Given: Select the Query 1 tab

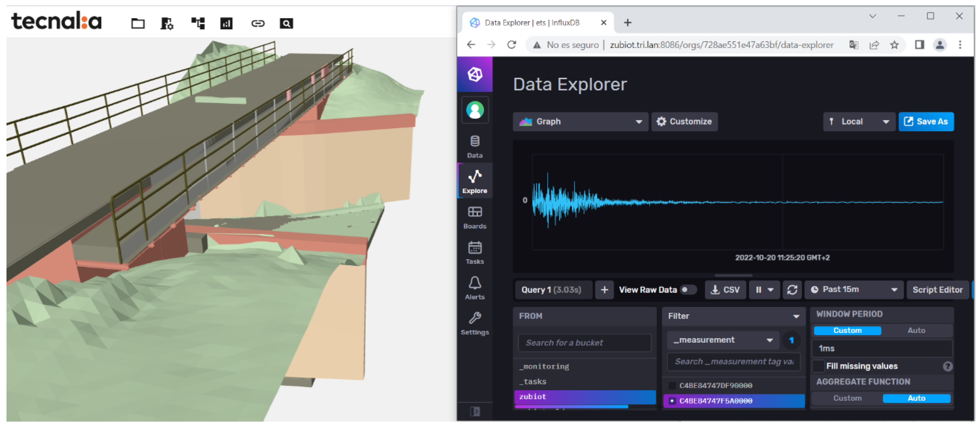Looking at the screenshot, I should pos(551,290).
